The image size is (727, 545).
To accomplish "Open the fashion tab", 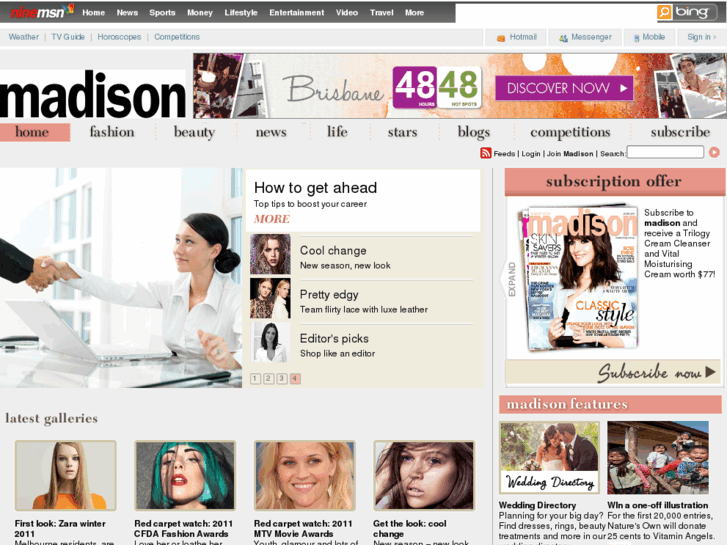I will (x=112, y=132).
